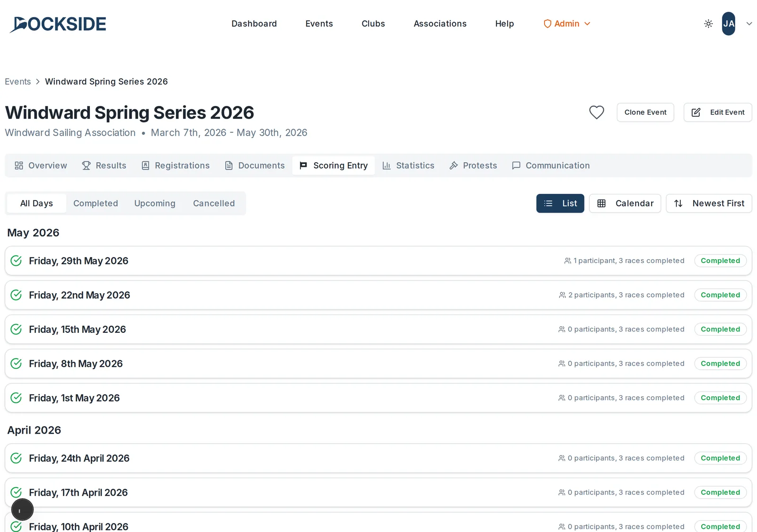
Task: Follow the Events breadcrumb link
Action: [18, 81]
